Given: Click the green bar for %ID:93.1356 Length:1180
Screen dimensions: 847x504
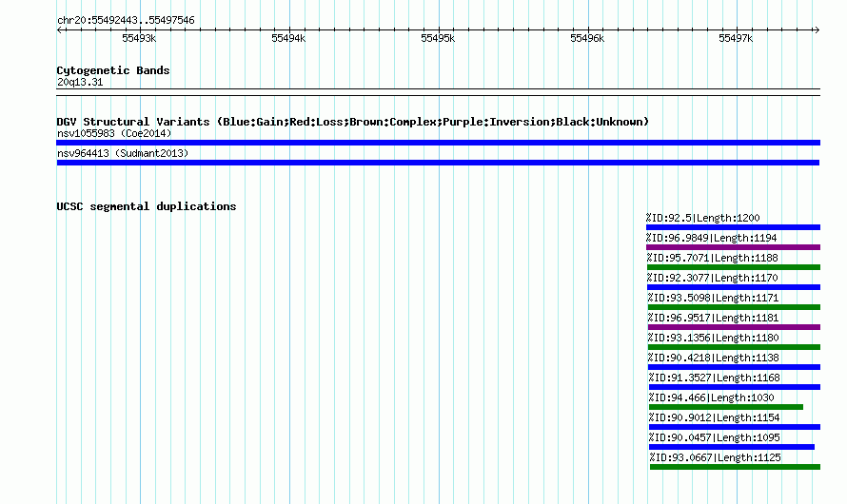Looking at the screenshot, I should coord(734,347).
